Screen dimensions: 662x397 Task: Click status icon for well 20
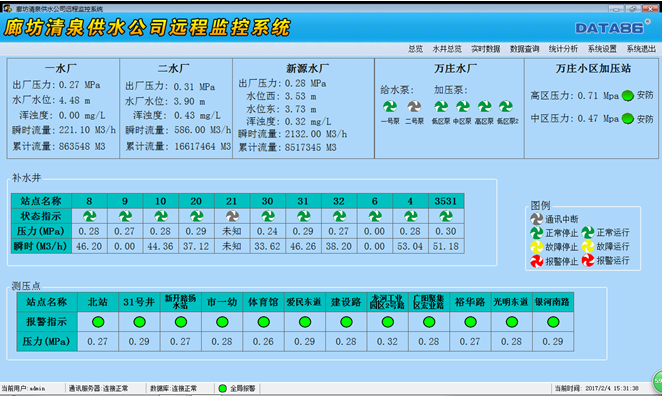196,216
